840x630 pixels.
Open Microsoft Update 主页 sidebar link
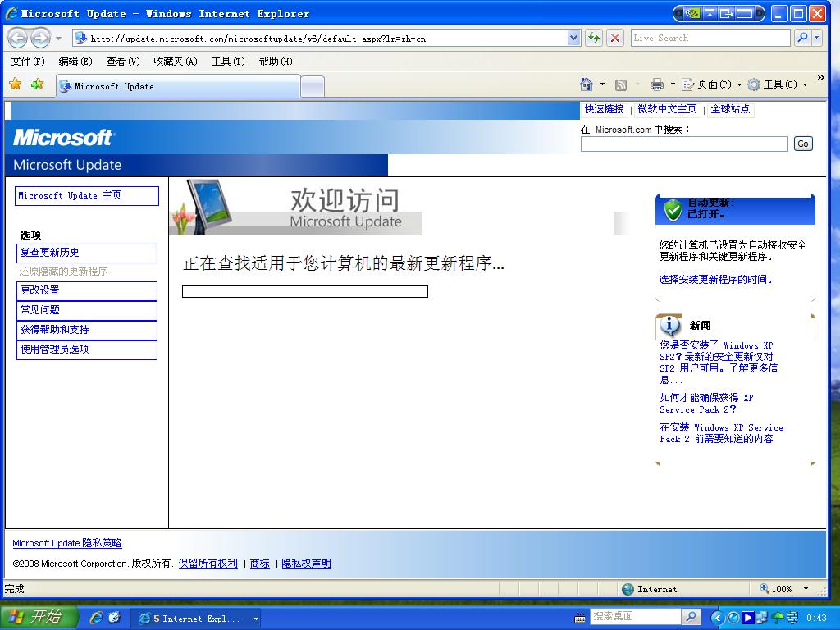[87, 195]
